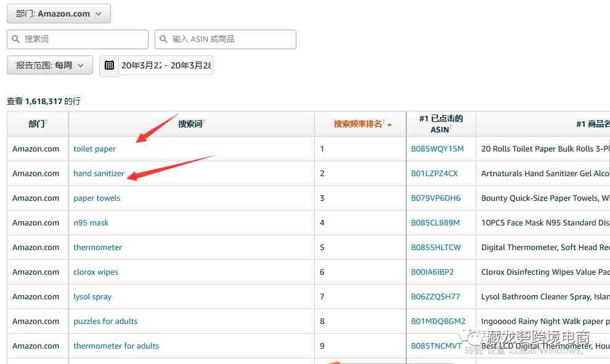This screenshot has width=610, height=364.
Task: Open ASIN link B01MDQBGM2
Action: tap(438, 322)
